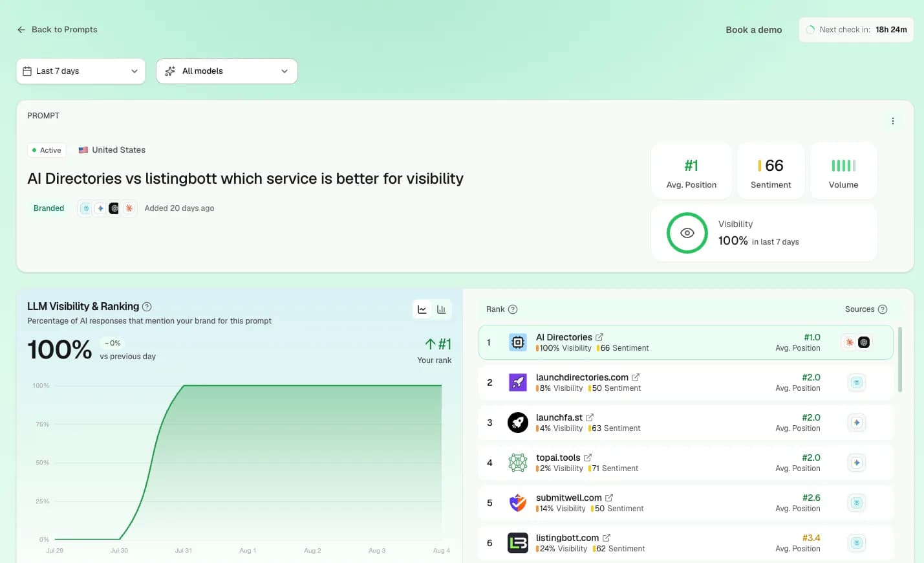Open the LLM Visibility & Ranking help icon
This screenshot has height=563, width=924.
147,307
